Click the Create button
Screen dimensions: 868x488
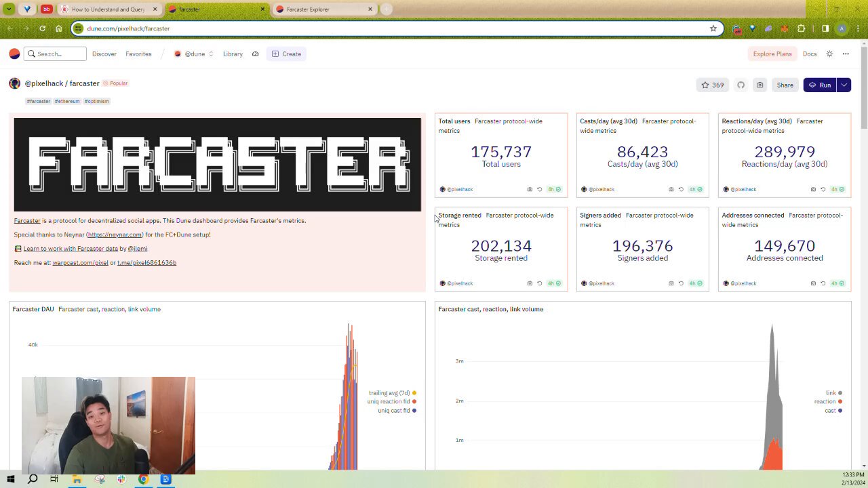[x=286, y=54]
